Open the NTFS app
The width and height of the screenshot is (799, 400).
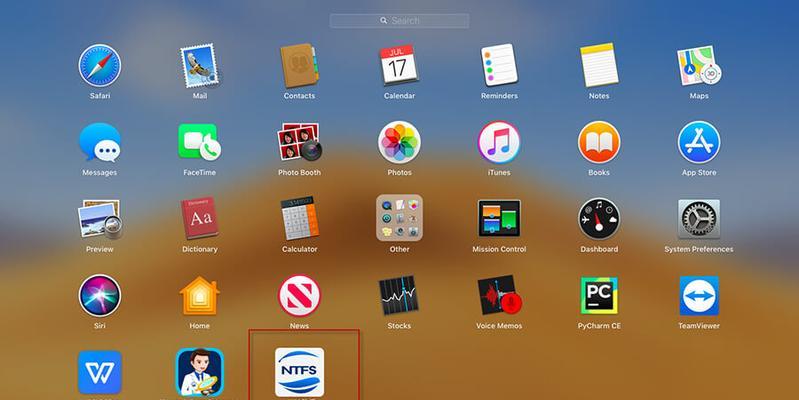(299, 372)
